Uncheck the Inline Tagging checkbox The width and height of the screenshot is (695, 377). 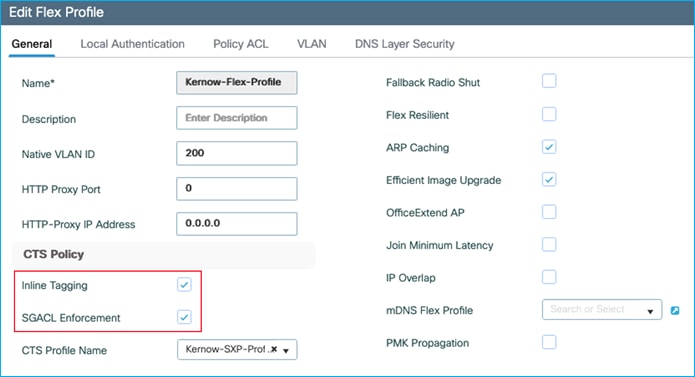[184, 284]
